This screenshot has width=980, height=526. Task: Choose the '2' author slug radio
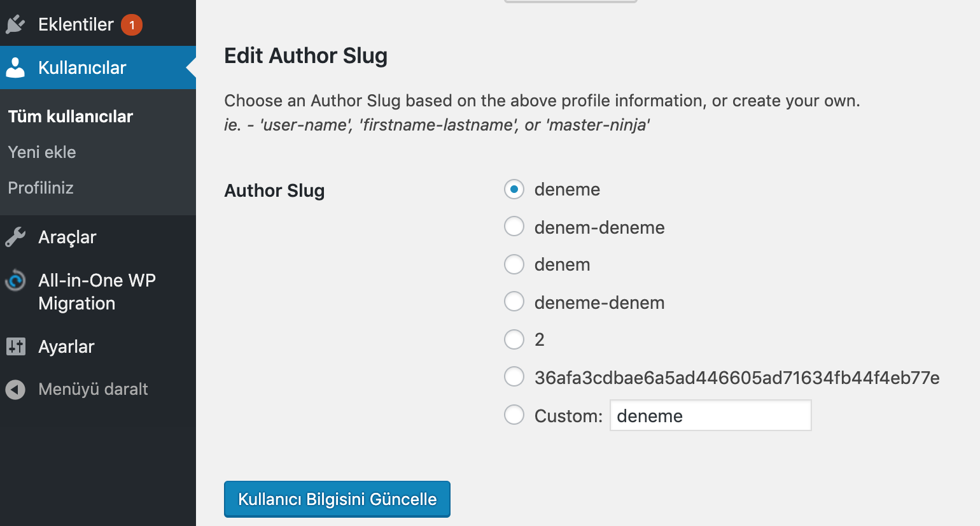click(x=514, y=339)
